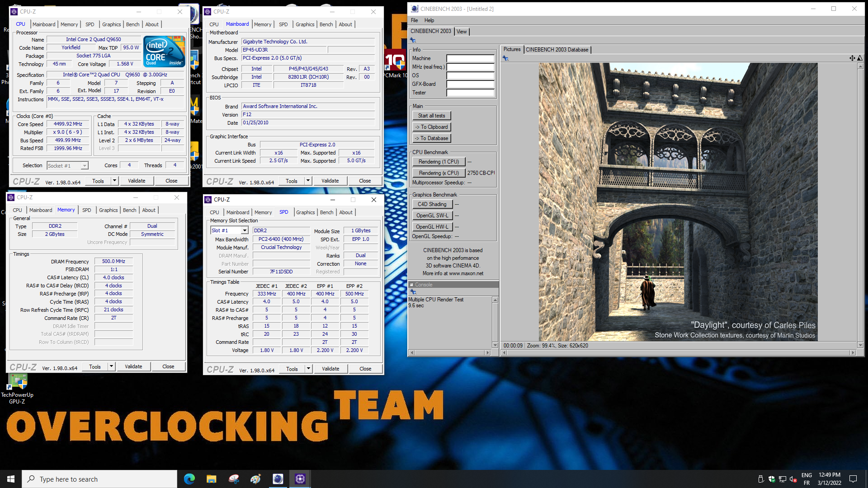868x488 pixels.
Task: Expand the Tools arrow in the SPD window
Action: 309,369
